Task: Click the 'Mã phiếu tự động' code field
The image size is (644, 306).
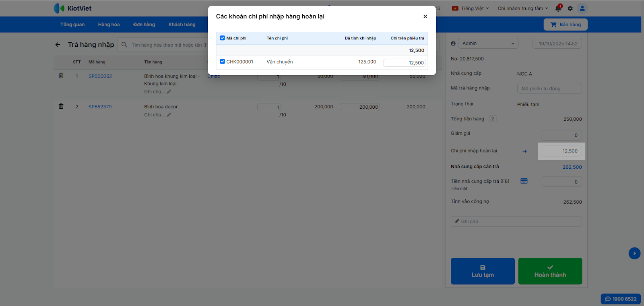Action: (549, 89)
